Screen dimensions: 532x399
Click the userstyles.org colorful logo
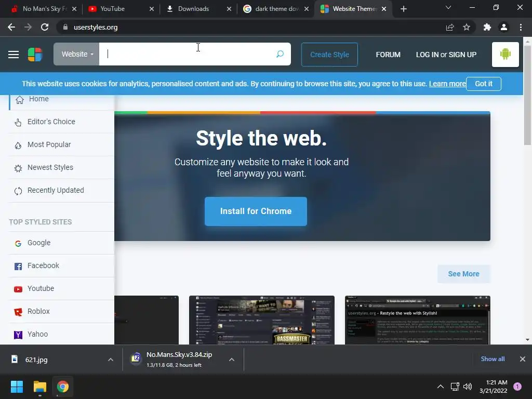[35, 54]
